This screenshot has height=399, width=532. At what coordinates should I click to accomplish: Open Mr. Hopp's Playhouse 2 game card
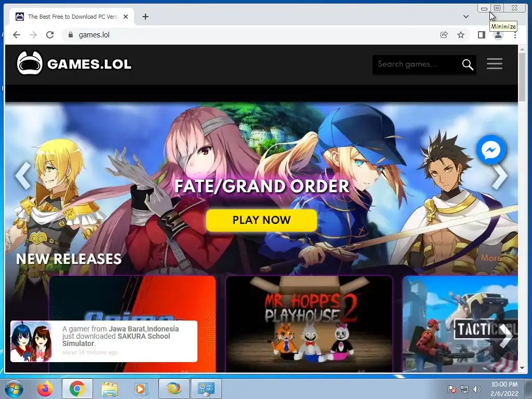(x=309, y=324)
